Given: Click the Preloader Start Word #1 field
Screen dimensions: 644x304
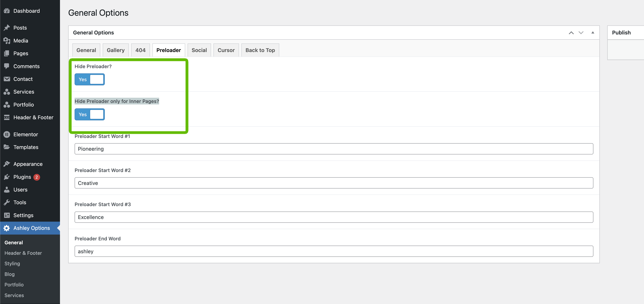Looking at the screenshot, I should (334, 149).
